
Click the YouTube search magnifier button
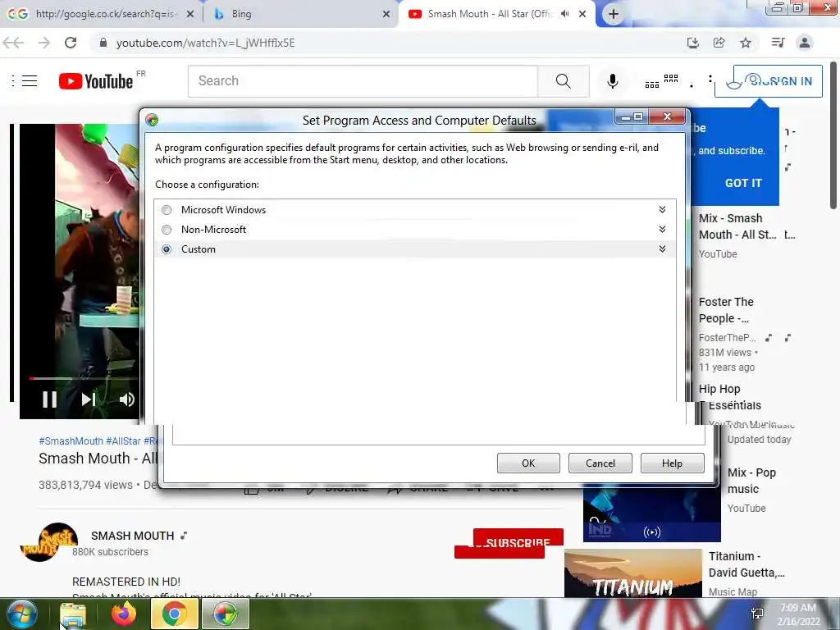(x=563, y=81)
